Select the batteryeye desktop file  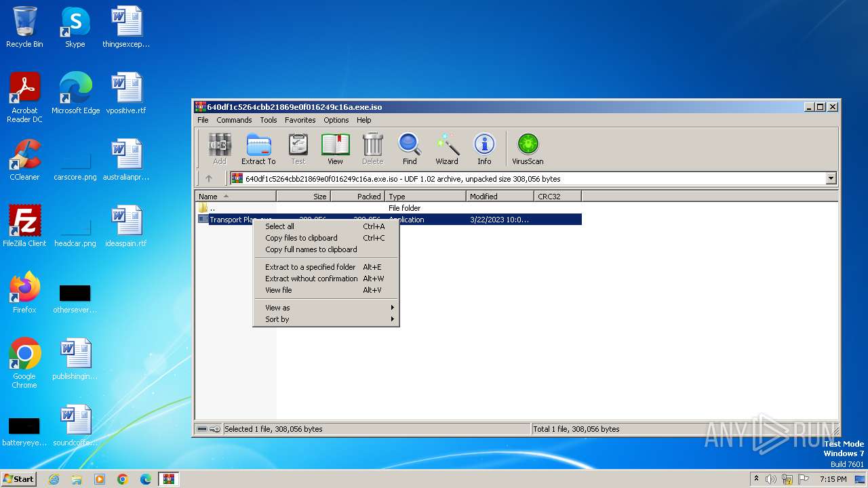(24, 432)
